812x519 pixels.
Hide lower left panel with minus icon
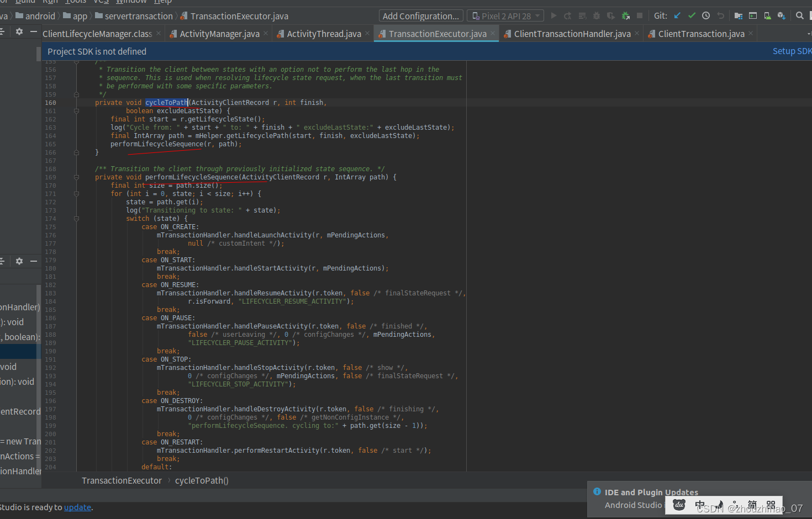pyautogui.click(x=34, y=261)
